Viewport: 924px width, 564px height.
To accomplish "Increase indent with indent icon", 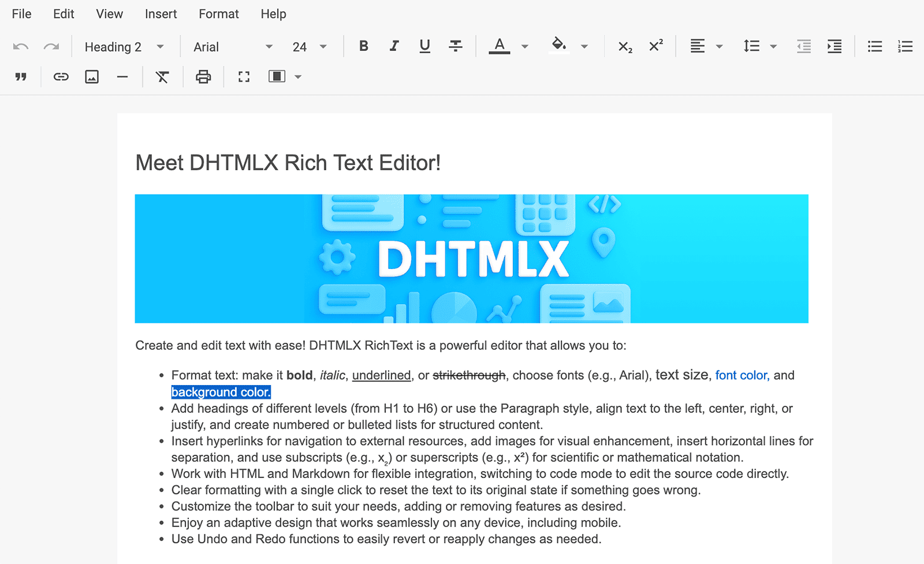I will point(834,46).
